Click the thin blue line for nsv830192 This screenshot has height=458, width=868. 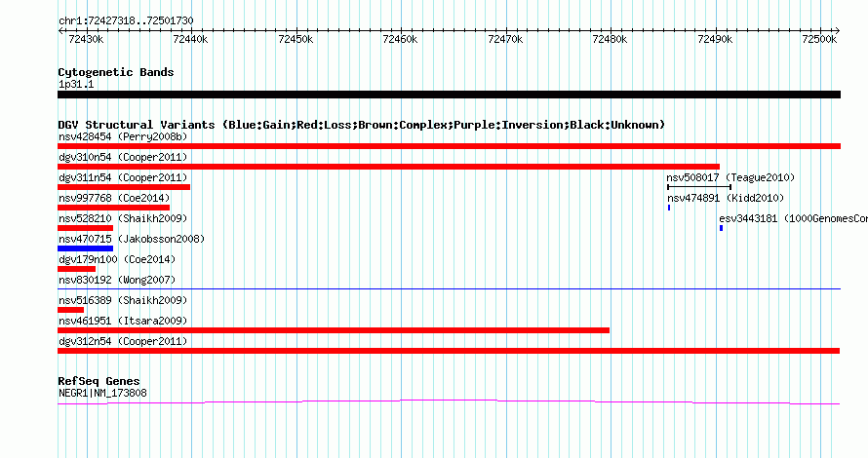point(449,288)
